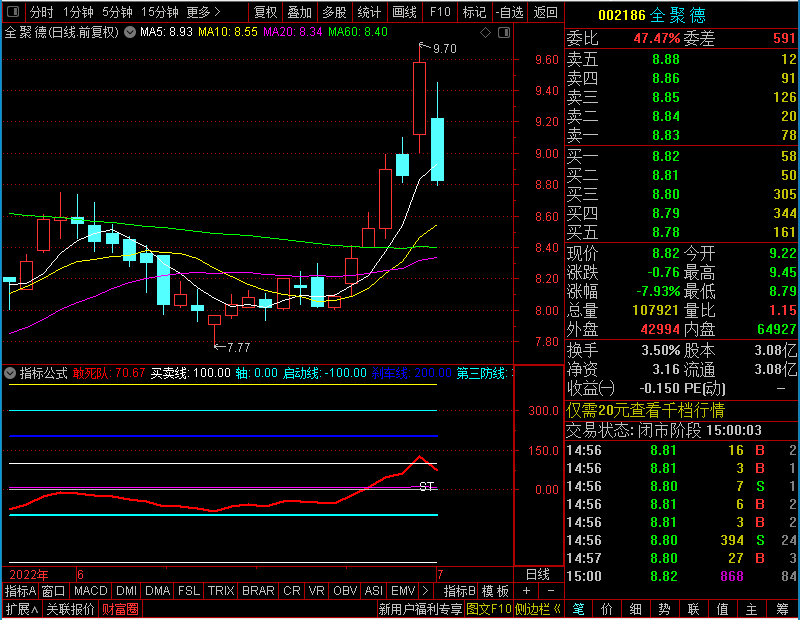Activate the 画线 drawing tool

405,12
